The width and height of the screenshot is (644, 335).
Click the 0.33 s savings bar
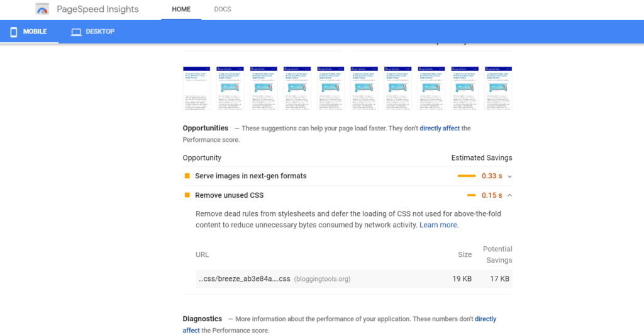(466, 176)
